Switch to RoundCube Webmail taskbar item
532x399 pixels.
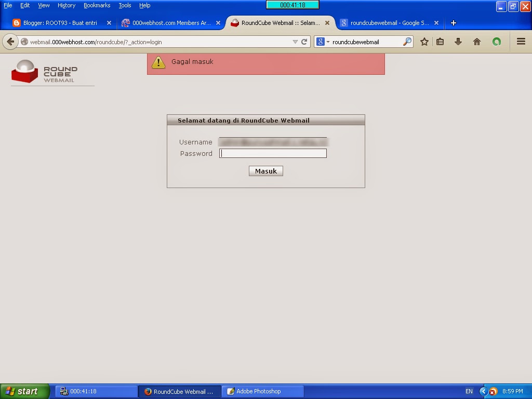tap(179, 391)
